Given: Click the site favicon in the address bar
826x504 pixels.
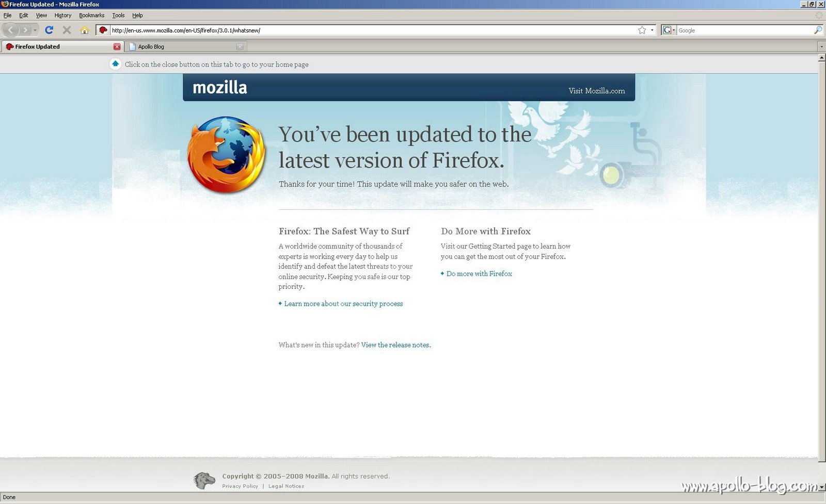Looking at the screenshot, I should 103,30.
